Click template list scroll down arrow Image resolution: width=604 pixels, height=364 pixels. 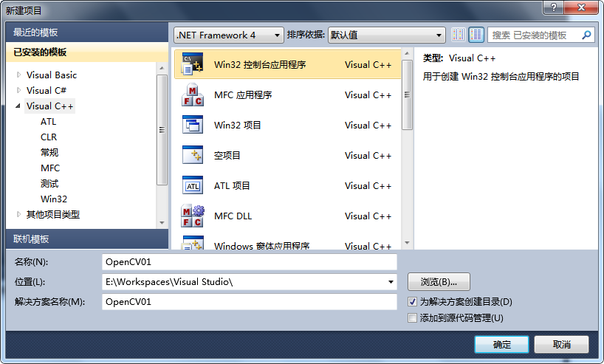pyautogui.click(x=407, y=243)
